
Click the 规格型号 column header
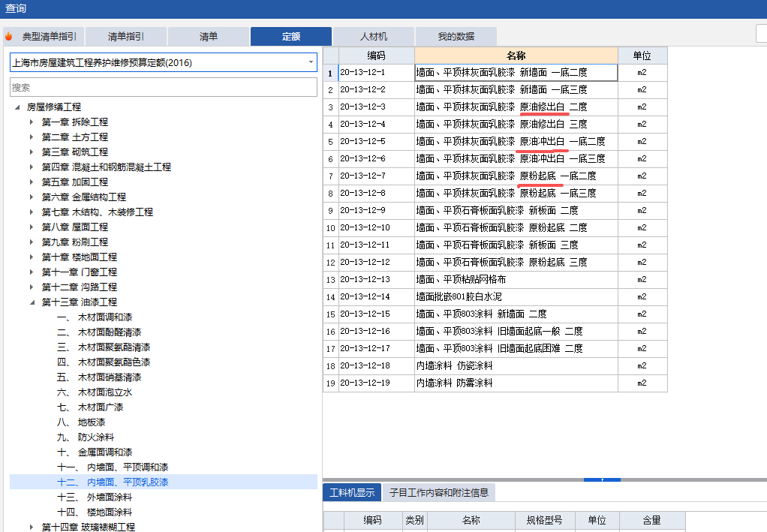544,520
